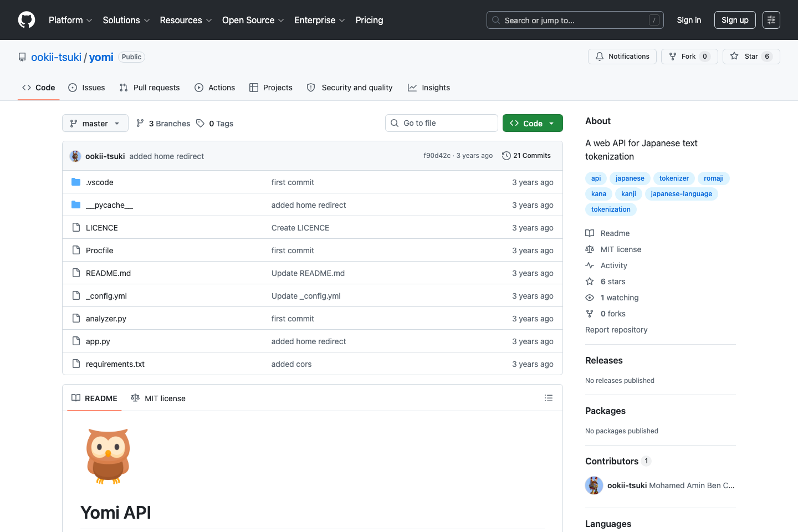Expand the master branch selector
Image resolution: width=798 pixels, height=532 pixels.
[95, 123]
